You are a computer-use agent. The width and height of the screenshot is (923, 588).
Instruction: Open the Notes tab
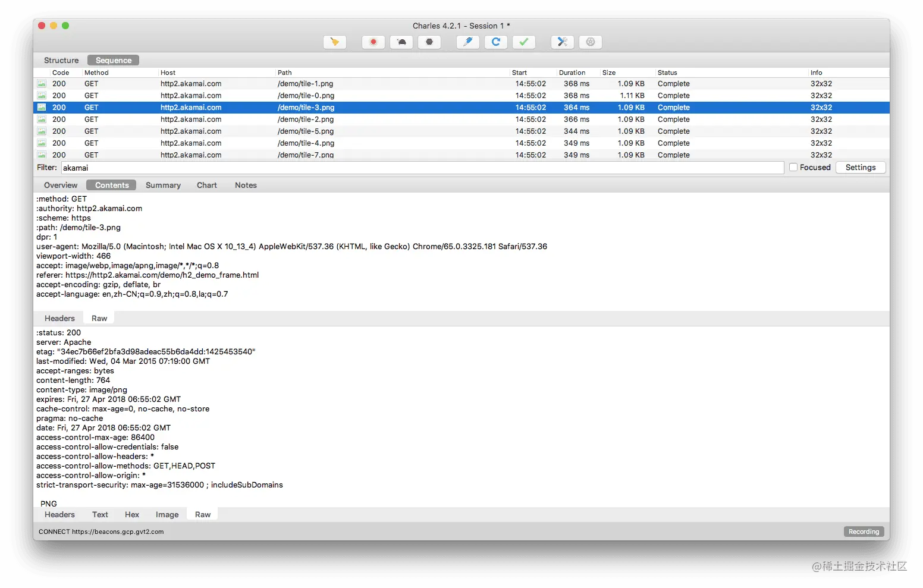[246, 185]
